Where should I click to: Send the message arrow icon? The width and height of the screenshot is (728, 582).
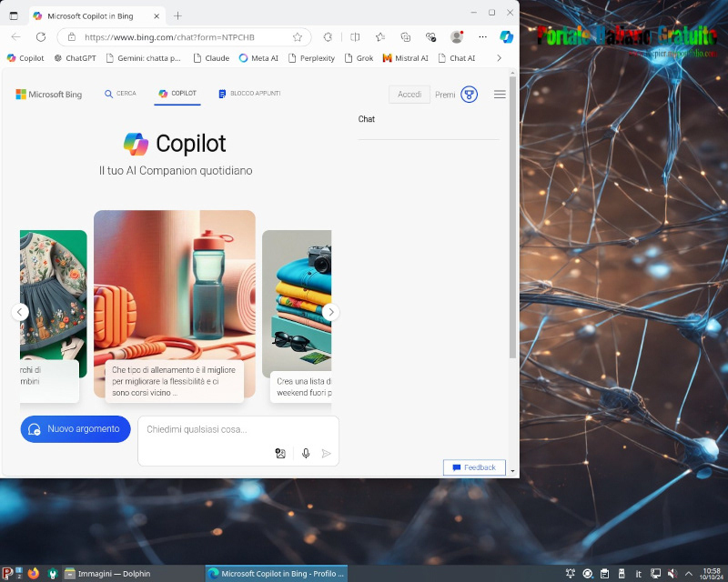[x=327, y=454]
